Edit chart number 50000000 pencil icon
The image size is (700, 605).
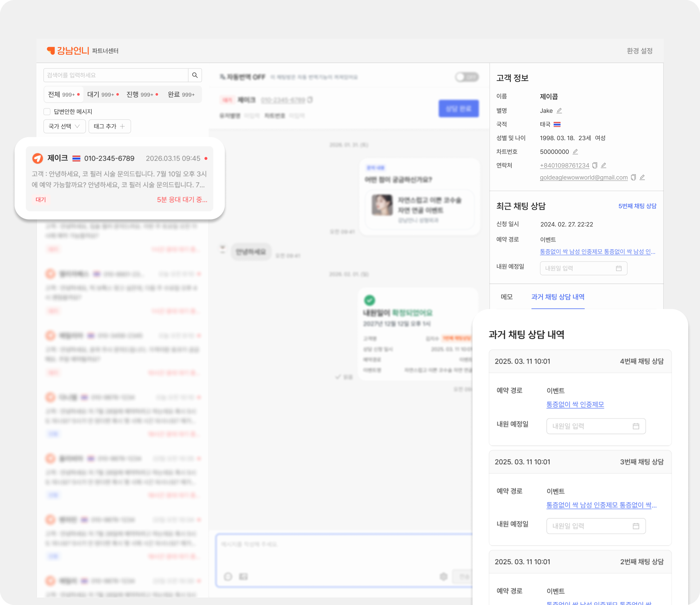[x=575, y=152]
